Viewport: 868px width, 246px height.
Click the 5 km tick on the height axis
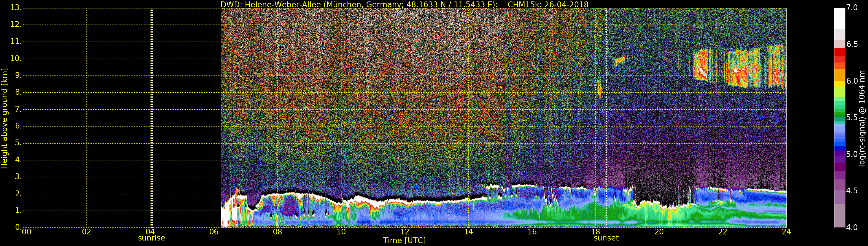coord(18,143)
